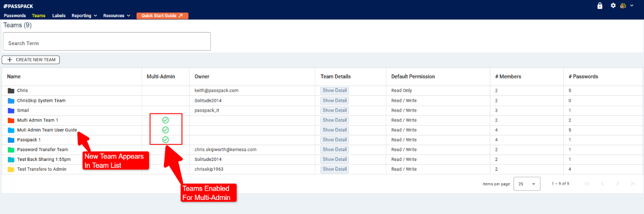Image resolution: width=644 pixels, height=214 pixels.
Task: Click owner chris.skipworth@kemesa.com
Action: tap(226, 149)
